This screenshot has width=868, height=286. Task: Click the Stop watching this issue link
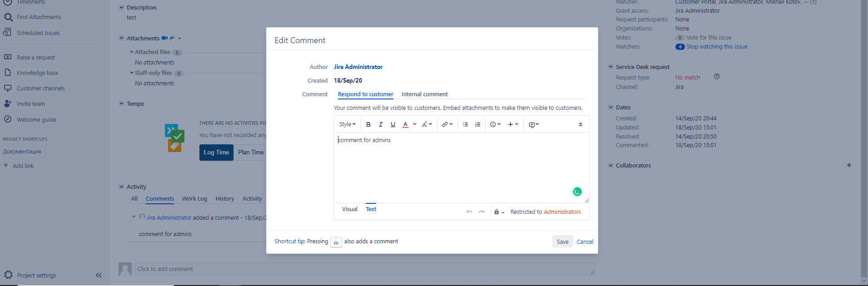click(717, 47)
